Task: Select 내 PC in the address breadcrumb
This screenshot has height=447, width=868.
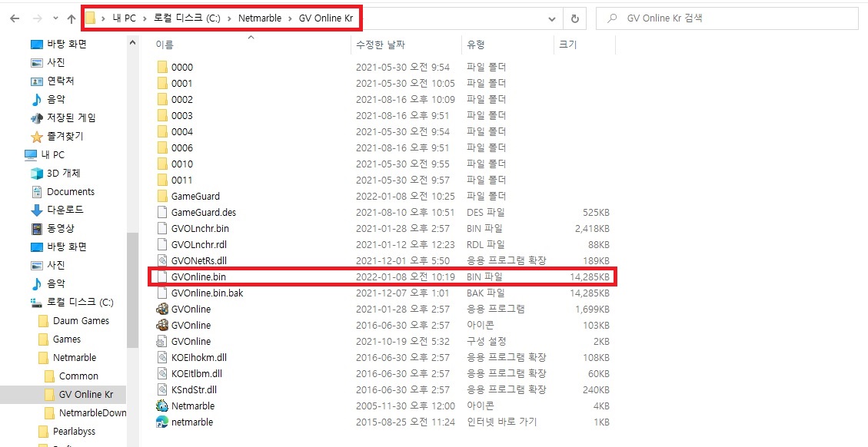Action: pyautogui.click(x=124, y=18)
